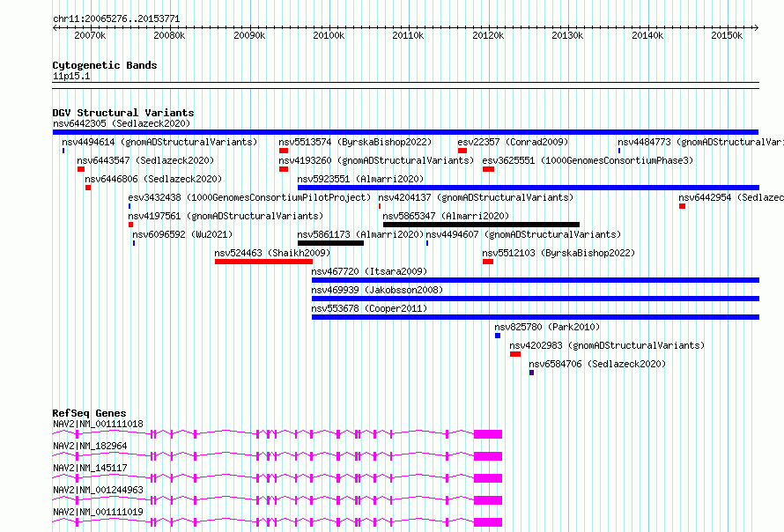
Task: Click the 11p15.1 band label
Action: pyautogui.click(x=71, y=76)
